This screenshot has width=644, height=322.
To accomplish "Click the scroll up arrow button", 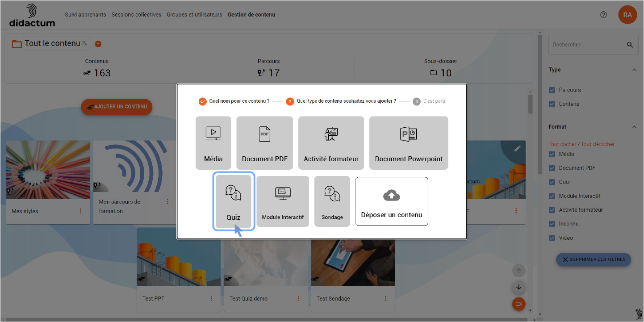I will (519, 271).
